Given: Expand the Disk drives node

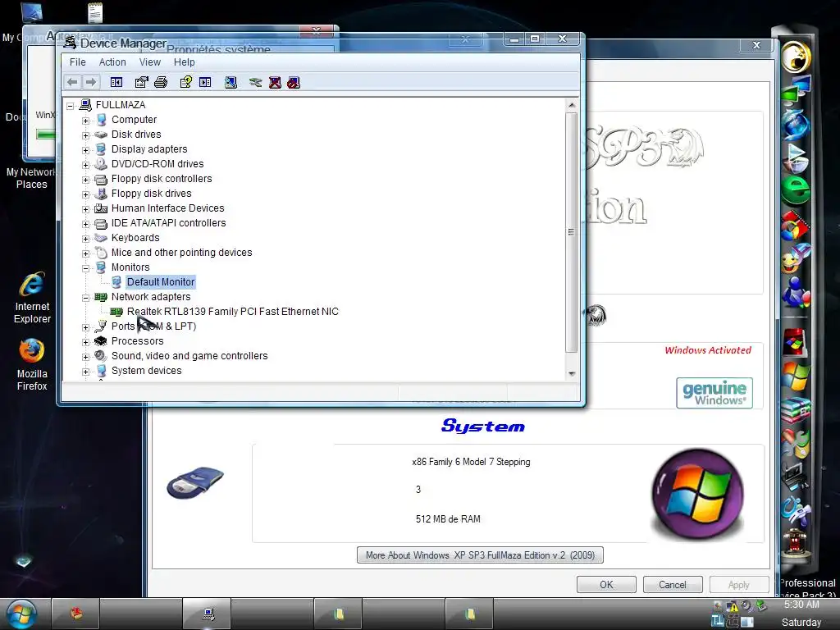Looking at the screenshot, I should pyautogui.click(x=85, y=135).
